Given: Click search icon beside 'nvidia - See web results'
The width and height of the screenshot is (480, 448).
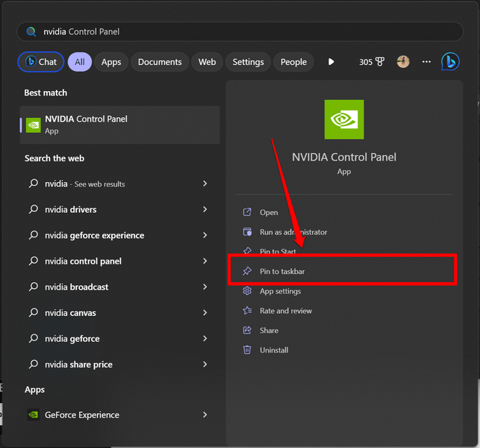Looking at the screenshot, I should pyautogui.click(x=34, y=184).
